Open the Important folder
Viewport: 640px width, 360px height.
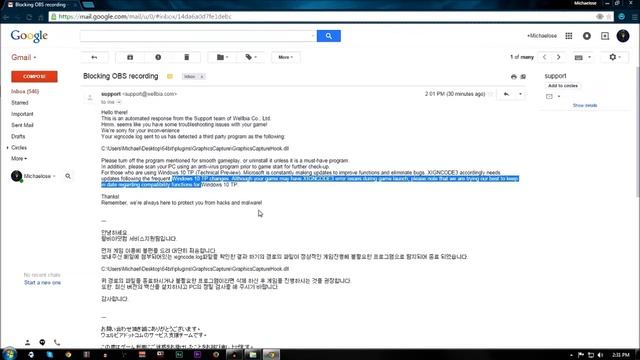tap(22, 114)
